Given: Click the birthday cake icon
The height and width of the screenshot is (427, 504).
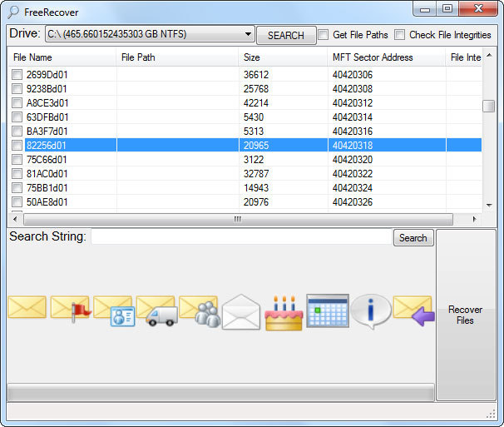Looking at the screenshot, I should (284, 312).
